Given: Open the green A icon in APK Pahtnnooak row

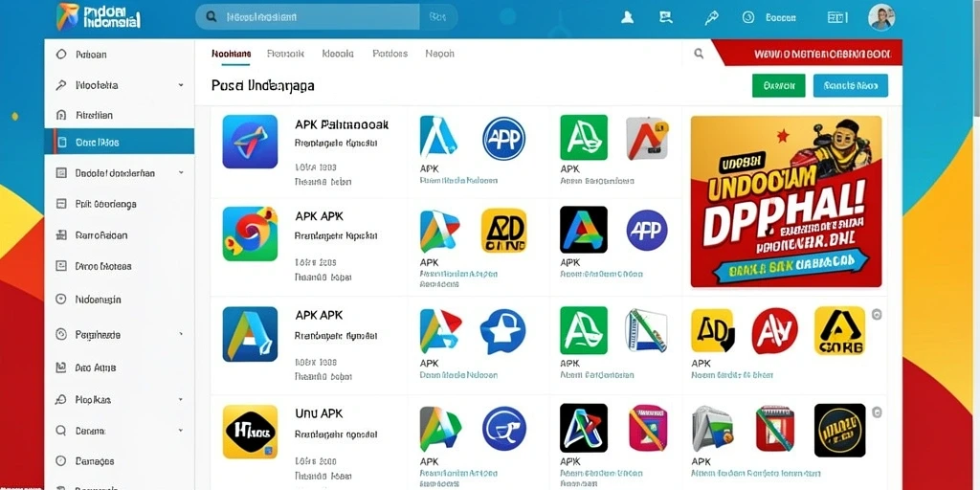Looking at the screenshot, I should (x=584, y=138).
